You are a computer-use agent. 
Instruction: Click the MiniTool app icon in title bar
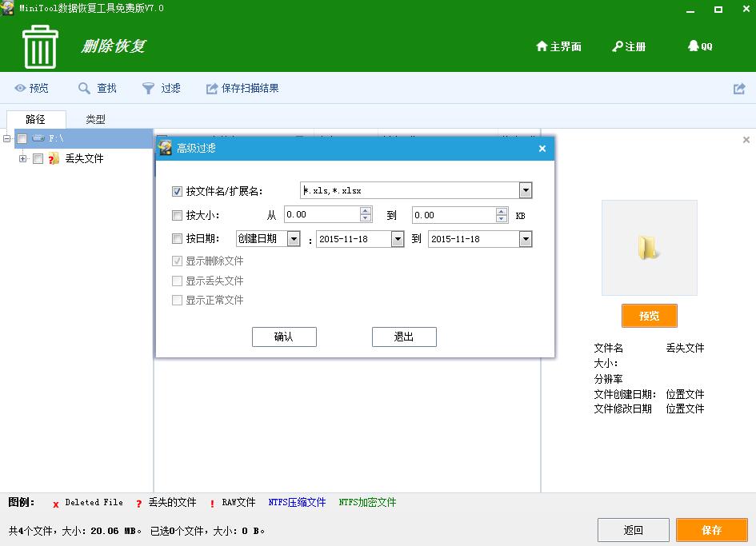coord(7,8)
